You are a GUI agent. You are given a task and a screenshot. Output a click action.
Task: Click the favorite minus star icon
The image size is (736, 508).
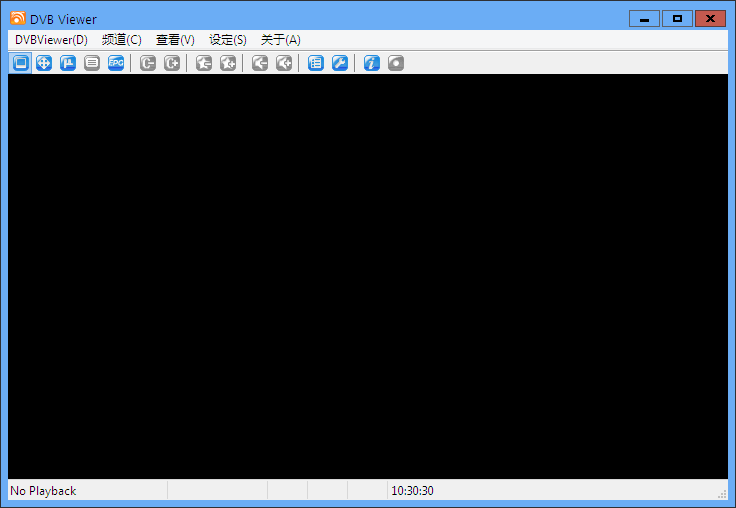(x=204, y=63)
